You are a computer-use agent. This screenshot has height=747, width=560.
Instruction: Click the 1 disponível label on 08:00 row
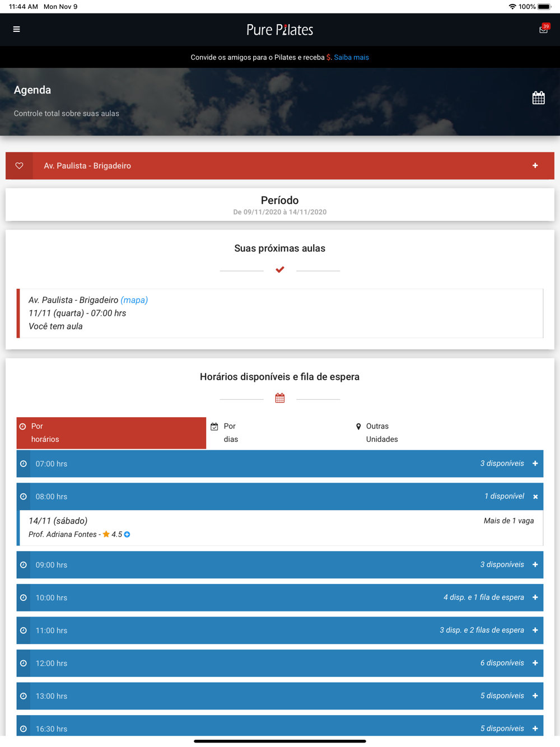click(505, 497)
